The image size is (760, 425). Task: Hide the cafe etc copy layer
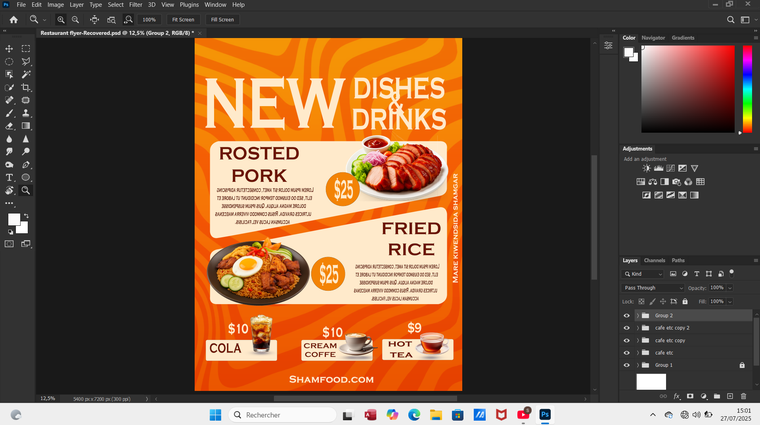tap(626, 340)
